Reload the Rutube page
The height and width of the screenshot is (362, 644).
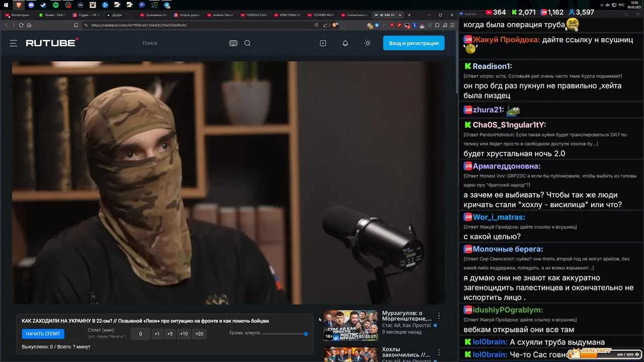21,25
